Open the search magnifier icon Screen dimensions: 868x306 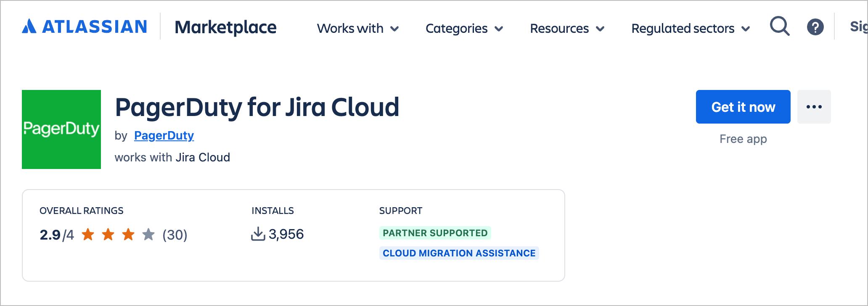point(780,26)
